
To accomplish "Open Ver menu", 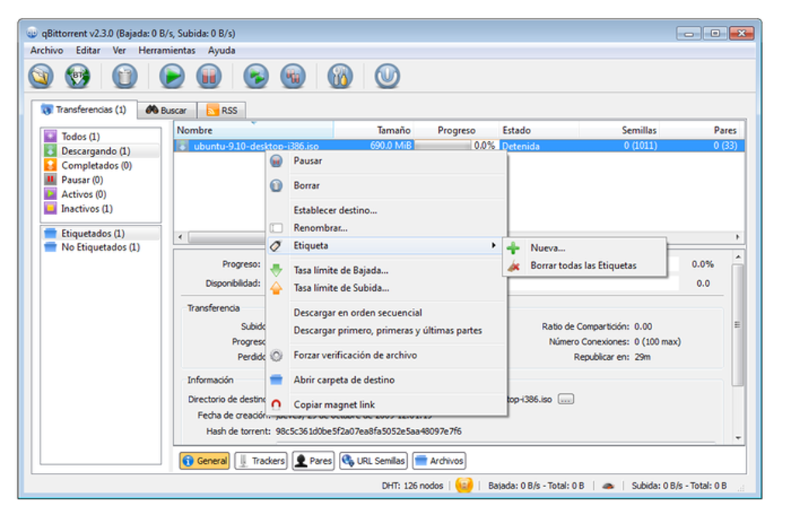I will point(119,50).
